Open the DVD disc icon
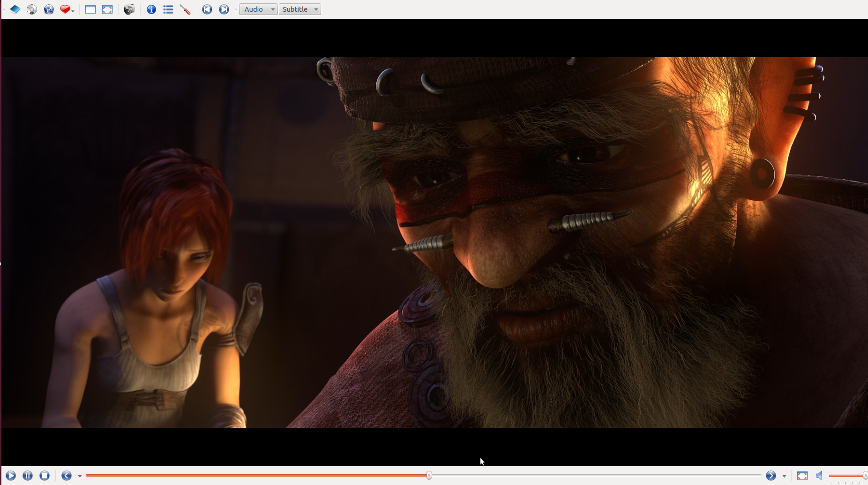This screenshot has width=868, height=485. (32, 9)
